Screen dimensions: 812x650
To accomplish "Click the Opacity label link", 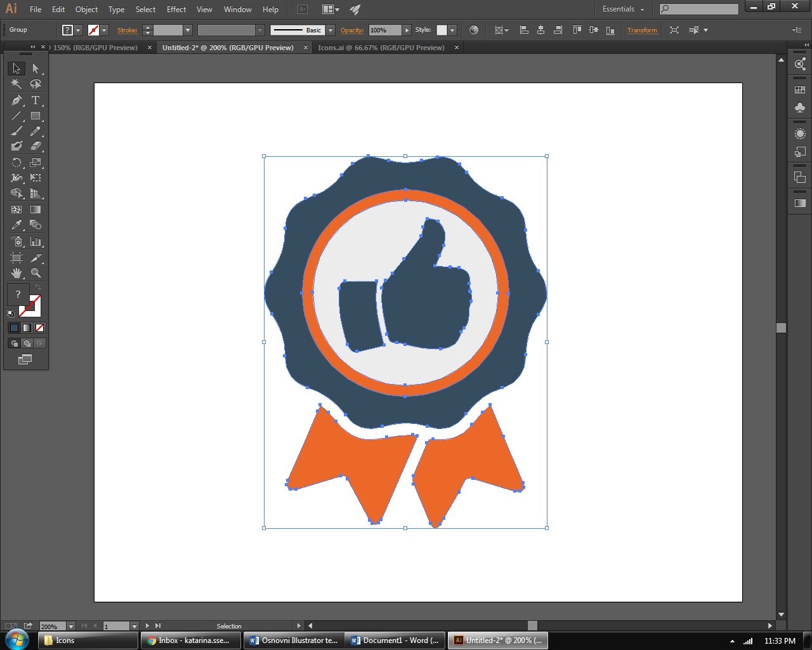I will tap(352, 30).
